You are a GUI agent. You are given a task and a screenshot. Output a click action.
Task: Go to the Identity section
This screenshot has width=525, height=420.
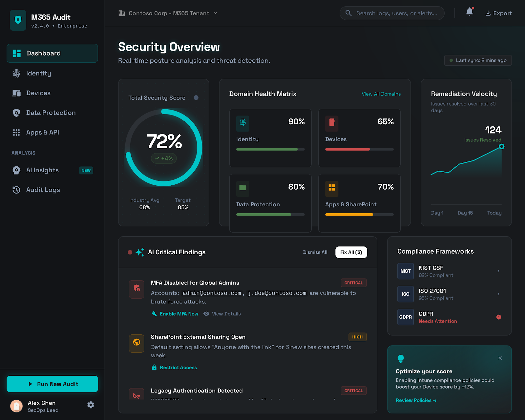[x=52, y=73]
